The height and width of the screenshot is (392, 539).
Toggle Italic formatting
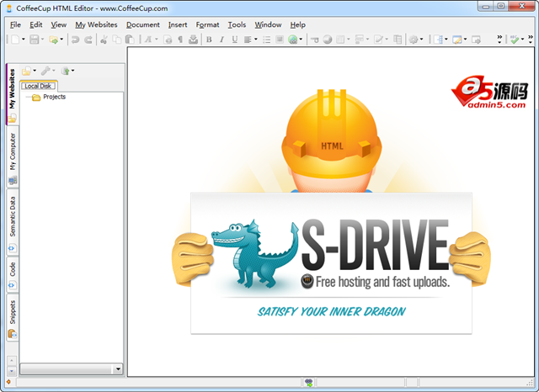tap(221, 40)
